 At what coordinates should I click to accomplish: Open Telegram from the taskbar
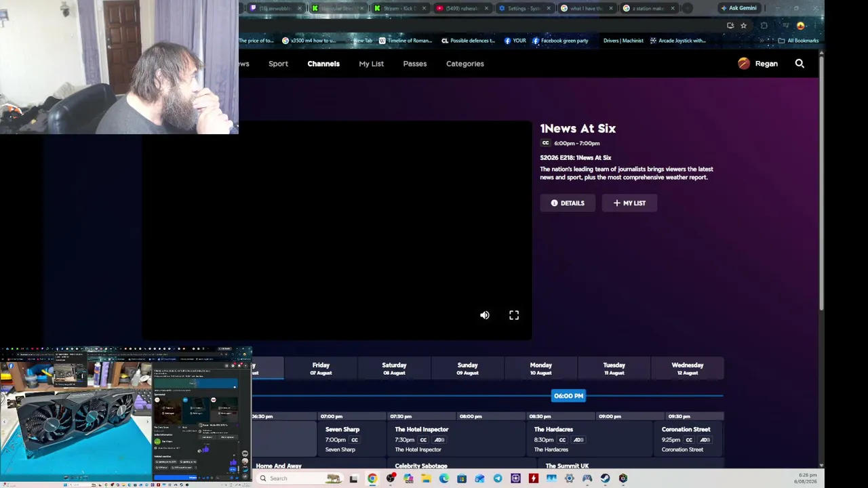click(498, 479)
